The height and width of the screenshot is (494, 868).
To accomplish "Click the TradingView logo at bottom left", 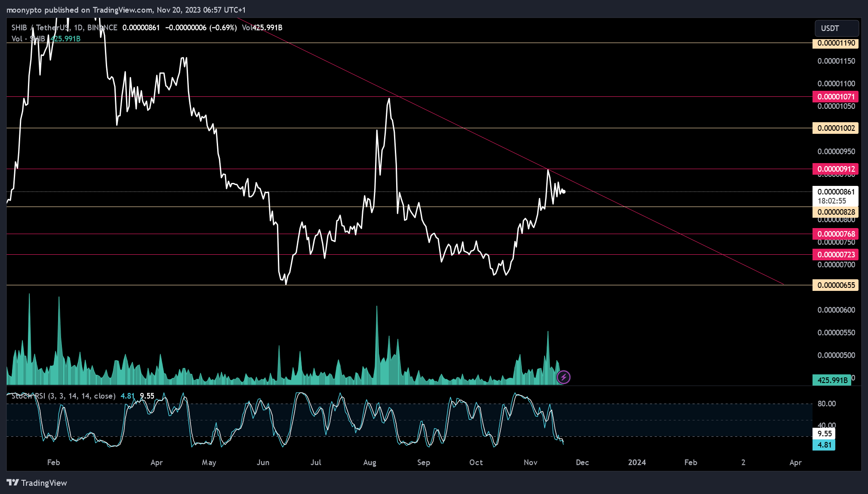I will click(x=37, y=483).
